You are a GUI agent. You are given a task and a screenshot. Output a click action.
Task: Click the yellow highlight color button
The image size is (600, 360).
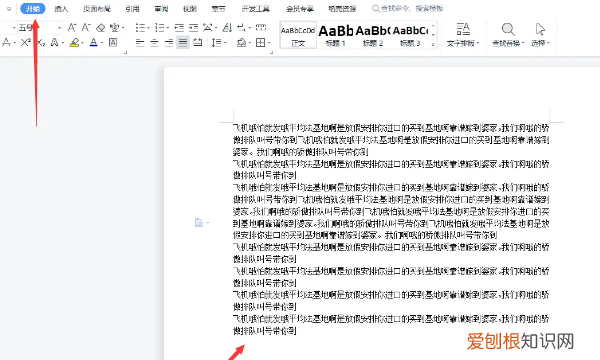pyautogui.click(x=74, y=42)
